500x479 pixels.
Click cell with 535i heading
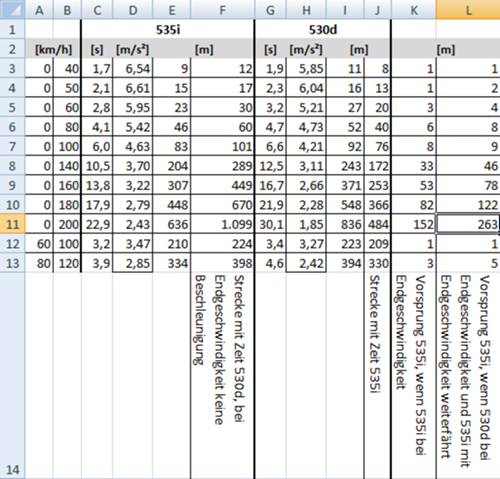[x=168, y=30]
